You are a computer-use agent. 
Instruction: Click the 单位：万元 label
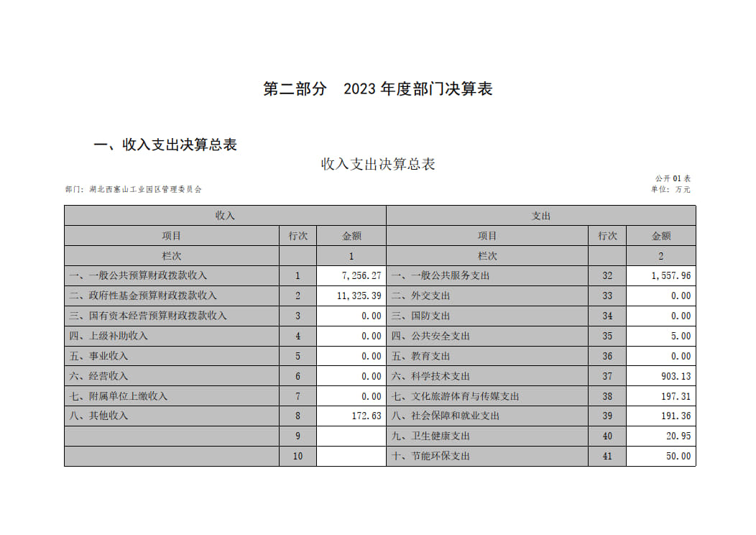click(x=670, y=189)
